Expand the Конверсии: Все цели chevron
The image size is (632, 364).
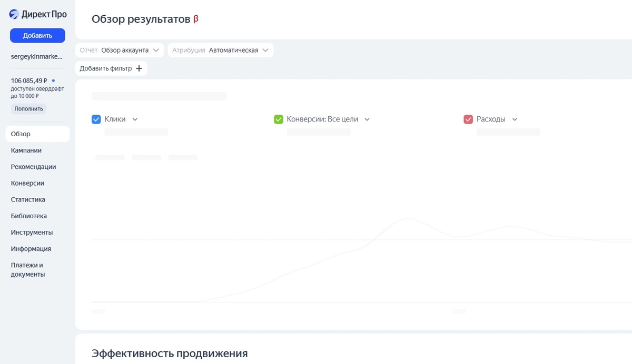367,119
